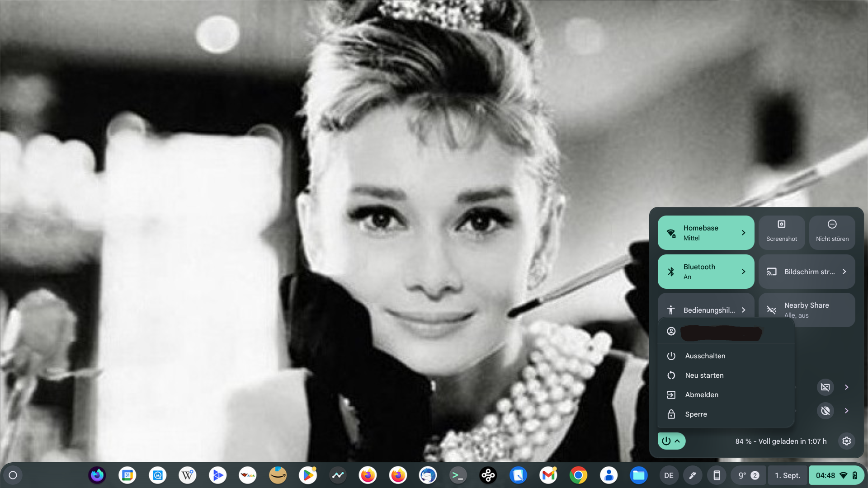
Task: Click Abmelden to sign out
Action: click(x=701, y=395)
